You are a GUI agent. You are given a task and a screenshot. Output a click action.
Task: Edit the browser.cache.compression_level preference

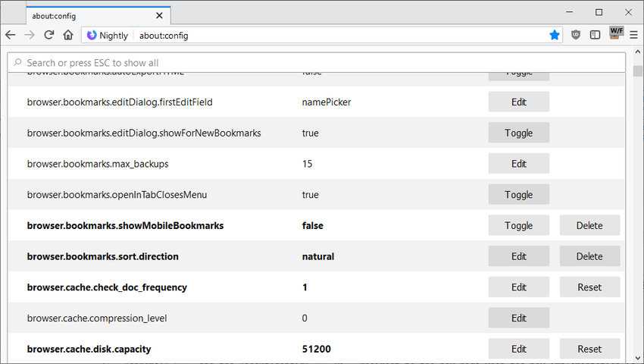[518, 318]
